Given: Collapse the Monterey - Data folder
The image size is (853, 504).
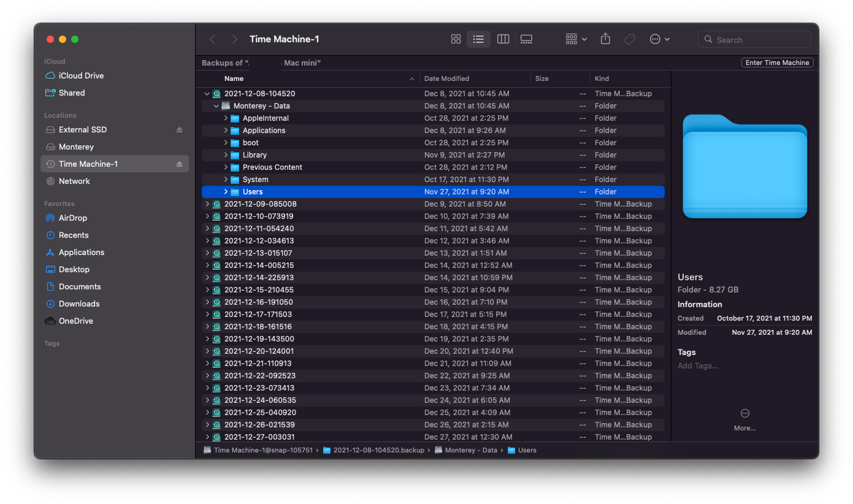Looking at the screenshot, I should coord(216,106).
